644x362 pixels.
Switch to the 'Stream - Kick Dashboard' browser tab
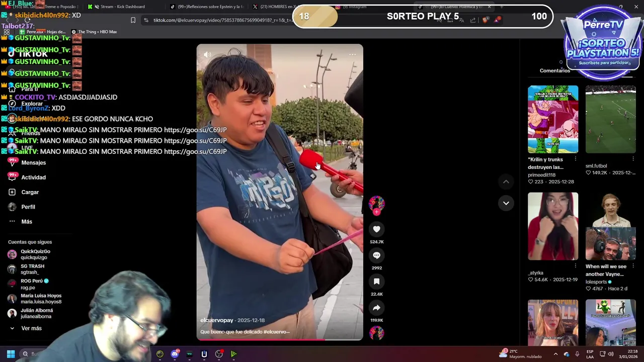click(x=122, y=7)
